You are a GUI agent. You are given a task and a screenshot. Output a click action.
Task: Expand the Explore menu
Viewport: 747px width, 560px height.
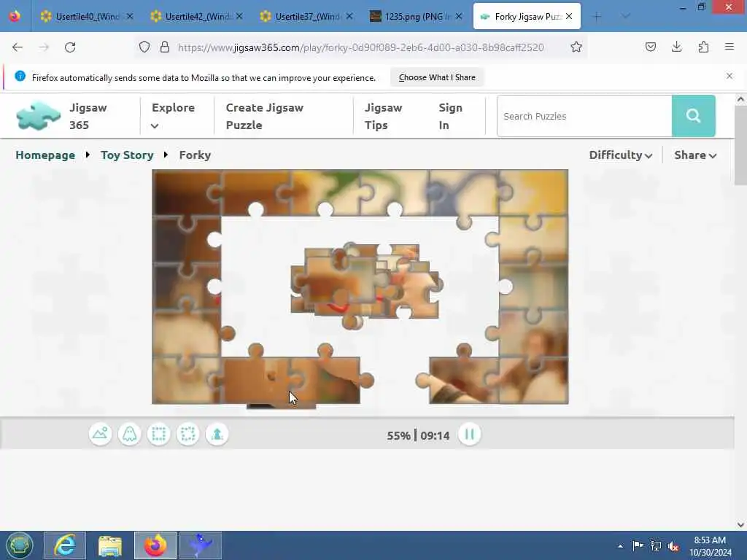pos(173,116)
